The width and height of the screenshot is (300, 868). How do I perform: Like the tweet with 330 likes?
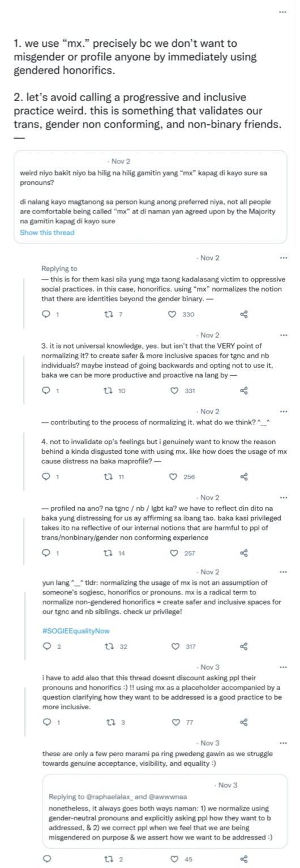[173, 314]
